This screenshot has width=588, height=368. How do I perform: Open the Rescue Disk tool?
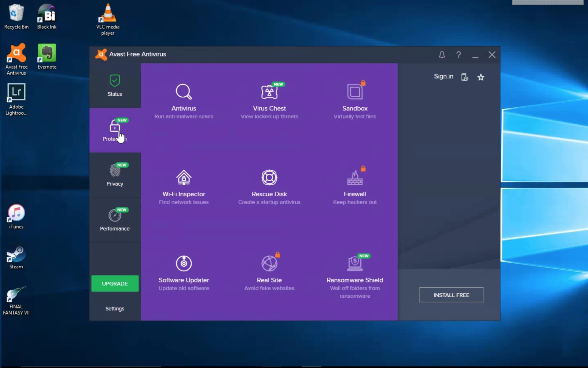[269, 187]
